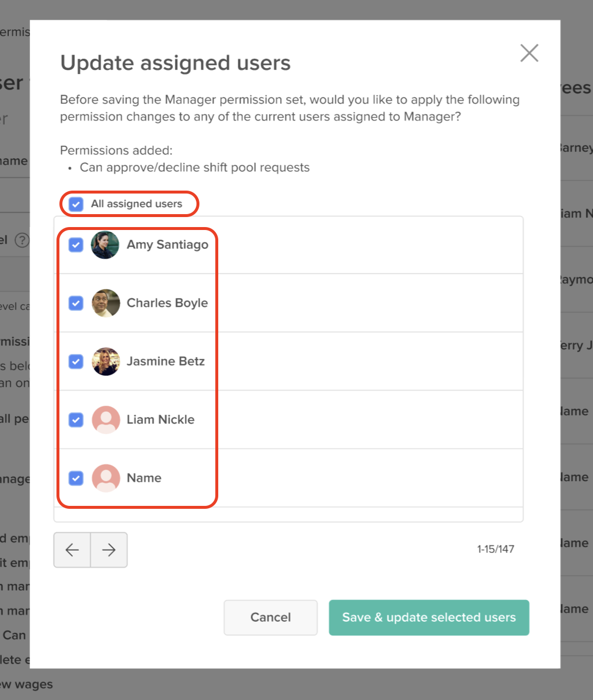The width and height of the screenshot is (593, 700).
Task: Deselect Charles Boyle's checkbox
Action: (x=76, y=303)
